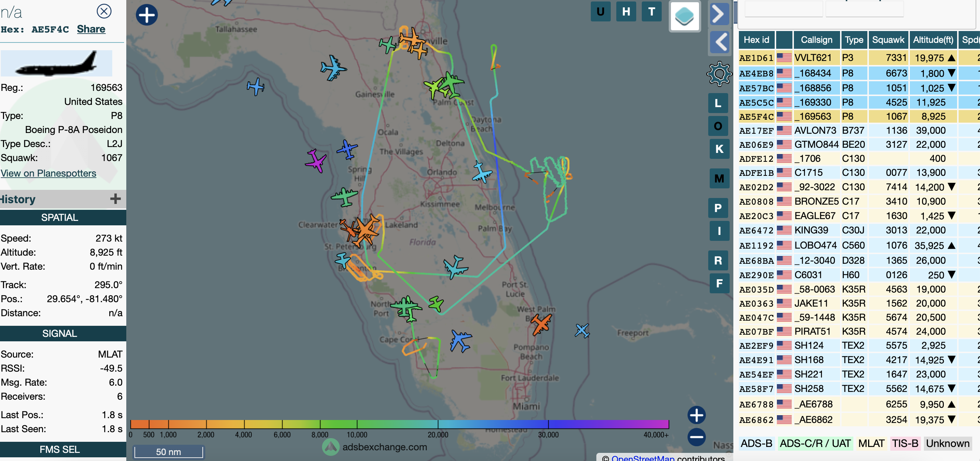This screenshot has height=461, width=980.
Task: Select the JAKE11 K35R row
Action: pos(859,303)
